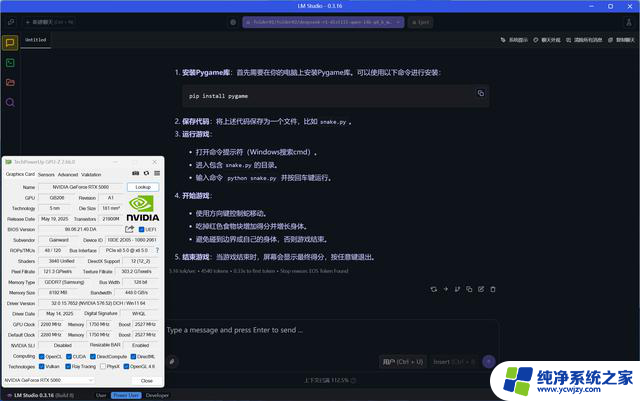Click the Bus Interface question mark icon
Viewport: 640px width, 401px height.
click(x=158, y=250)
